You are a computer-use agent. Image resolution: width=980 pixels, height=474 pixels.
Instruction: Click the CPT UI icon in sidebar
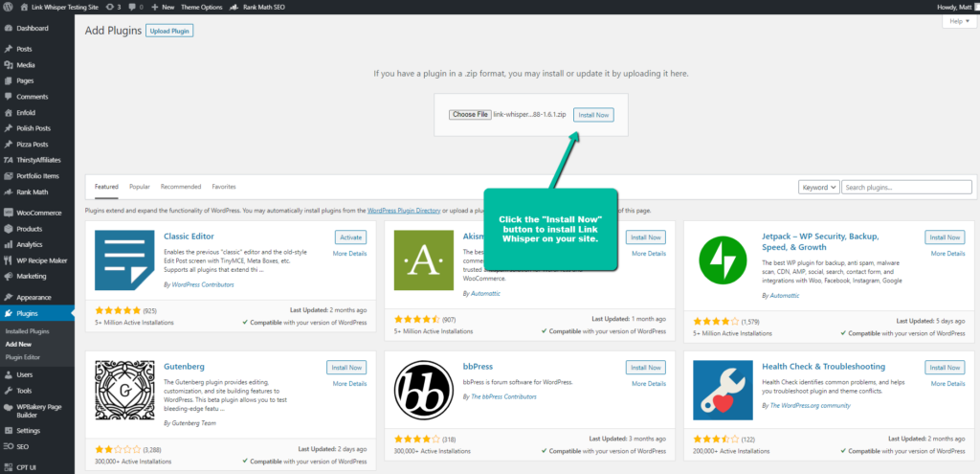(8, 466)
